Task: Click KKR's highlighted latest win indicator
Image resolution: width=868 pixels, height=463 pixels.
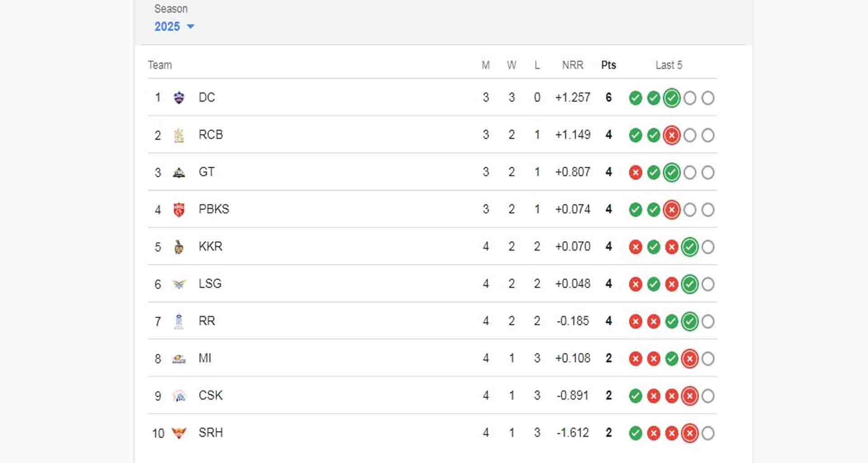Action: click(x=689, y=247)
